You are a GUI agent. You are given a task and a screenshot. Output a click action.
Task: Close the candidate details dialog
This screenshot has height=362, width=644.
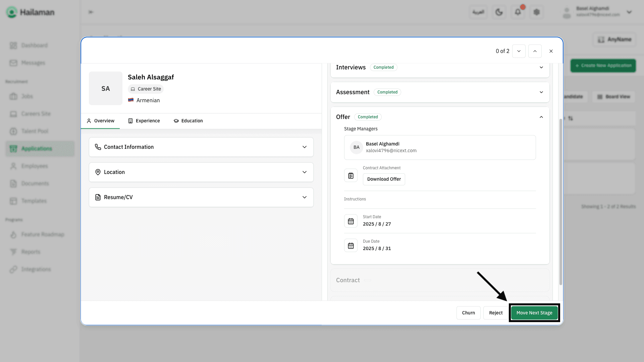pos(551,51)
